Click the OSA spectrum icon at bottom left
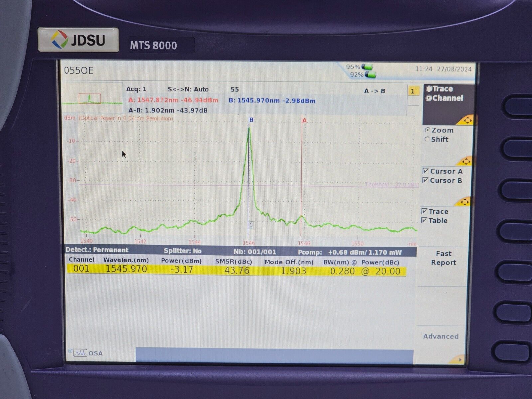The height and width of the screenshot is (399, 532). point(81,353)
